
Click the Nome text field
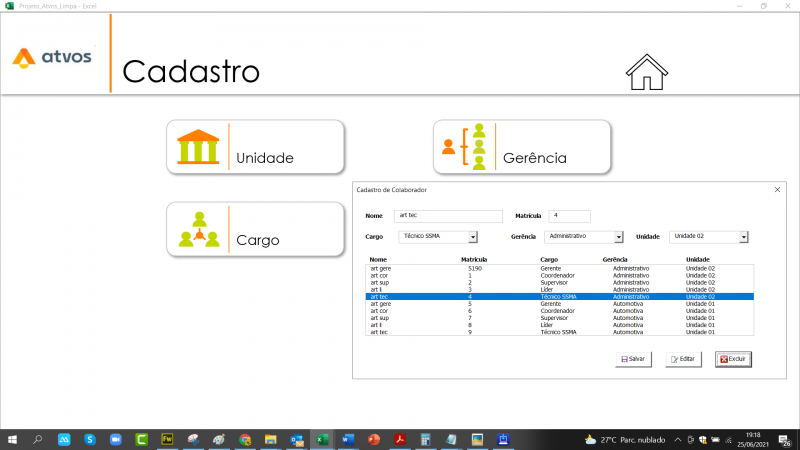click(448, 215)
